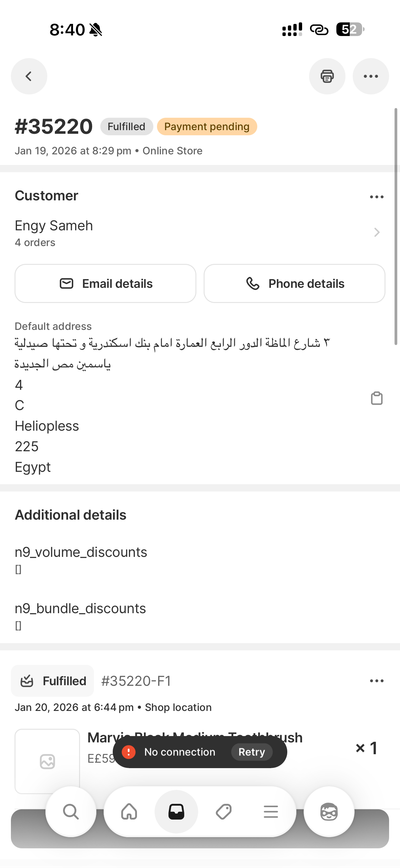Select the Orders inbox tab
This screenshot has width=400, height=868.
[x=176, y=811]
